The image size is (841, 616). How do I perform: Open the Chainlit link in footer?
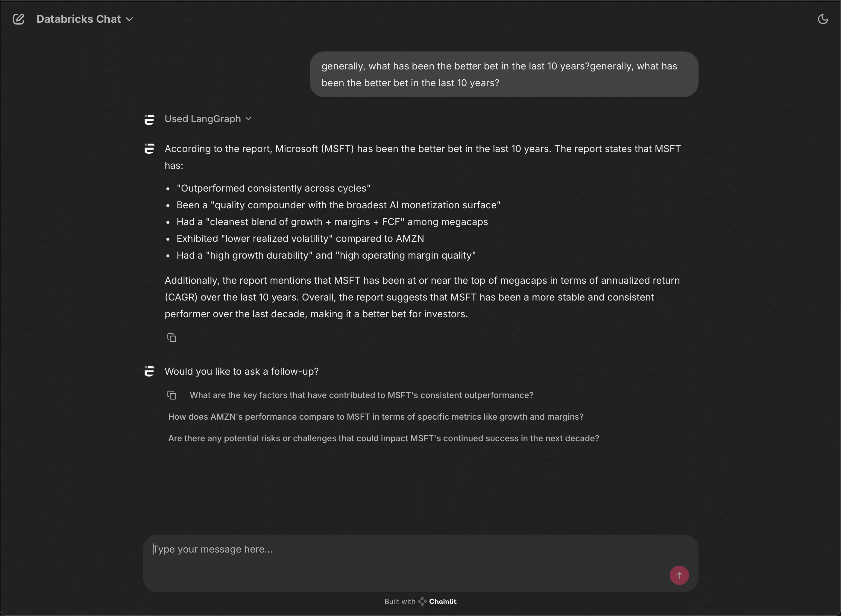[442, 601]
